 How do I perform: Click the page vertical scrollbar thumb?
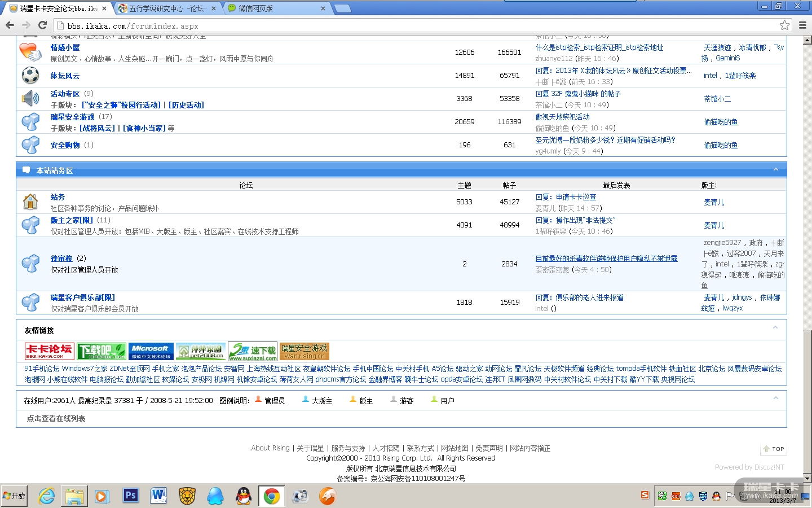coord(807,401)
